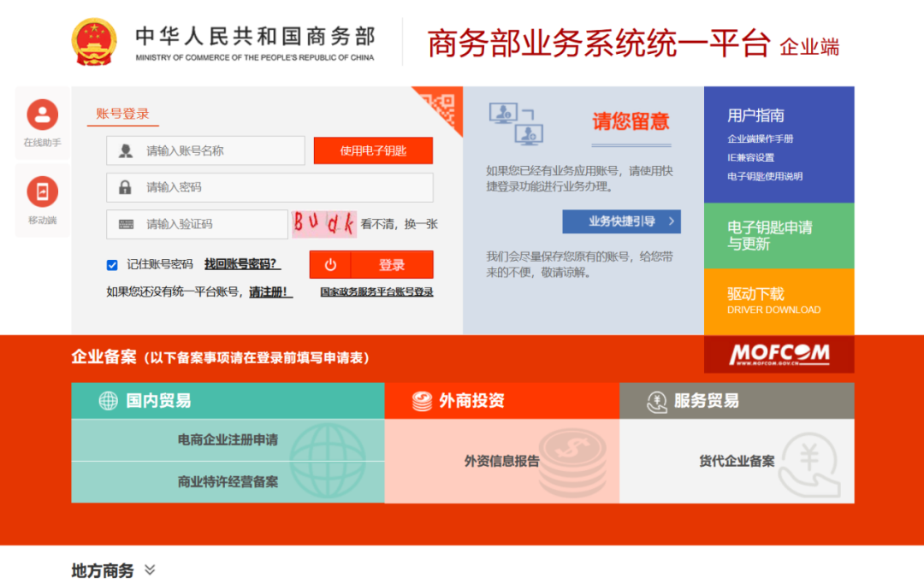The image size is (924, 583).
Task: Open the 驱动下载 Driver Download tile
Action: [779, 302]
